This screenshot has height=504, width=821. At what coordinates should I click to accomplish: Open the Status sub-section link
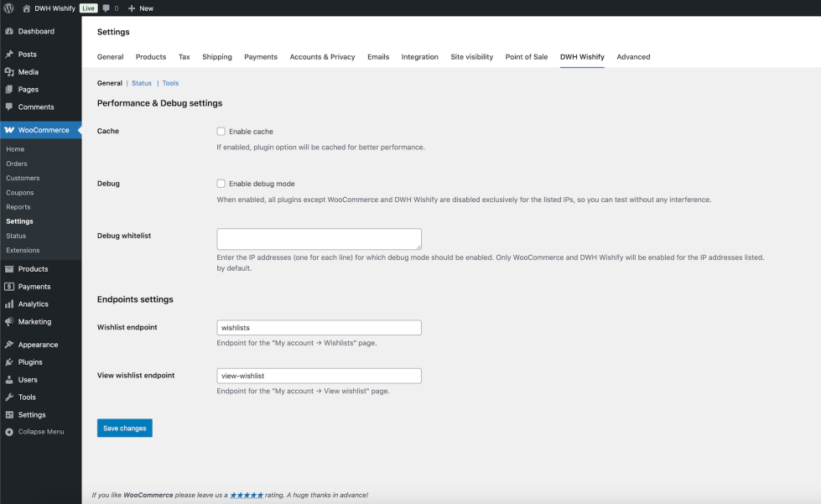point(142,83)
